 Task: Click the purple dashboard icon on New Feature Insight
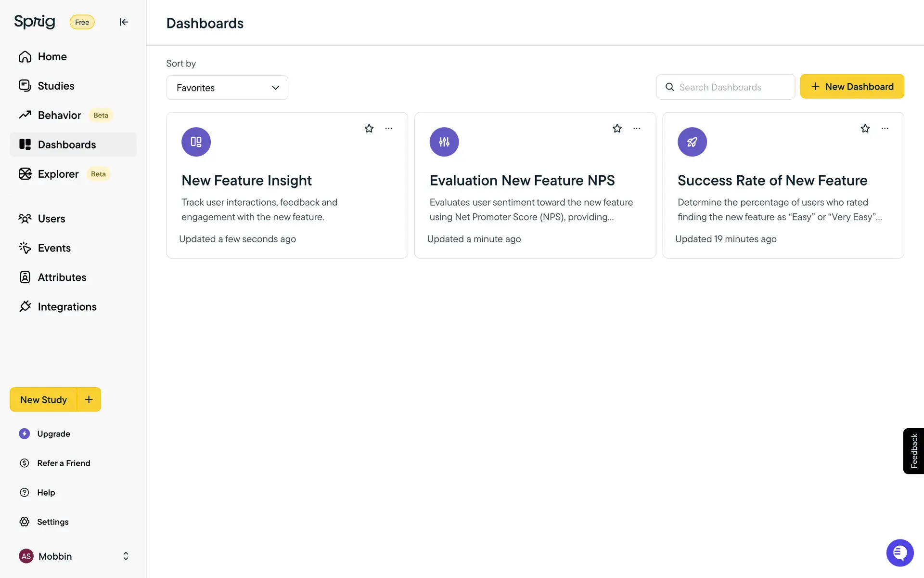click(196, 142)
